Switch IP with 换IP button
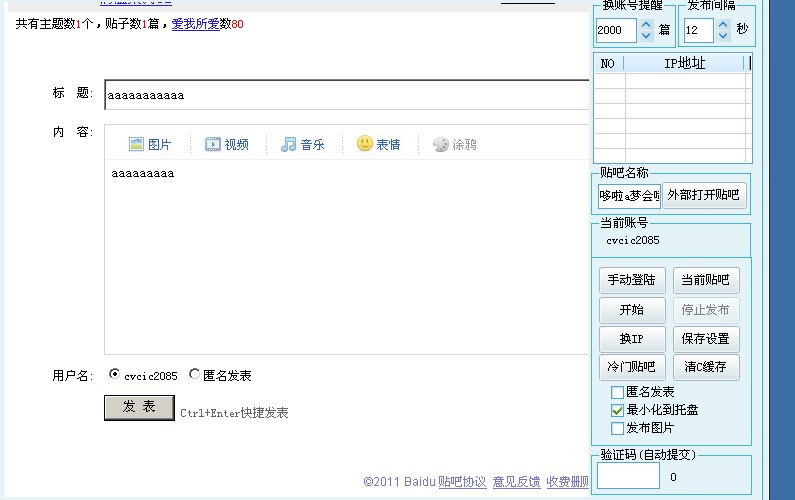 [x=632, y=339]
